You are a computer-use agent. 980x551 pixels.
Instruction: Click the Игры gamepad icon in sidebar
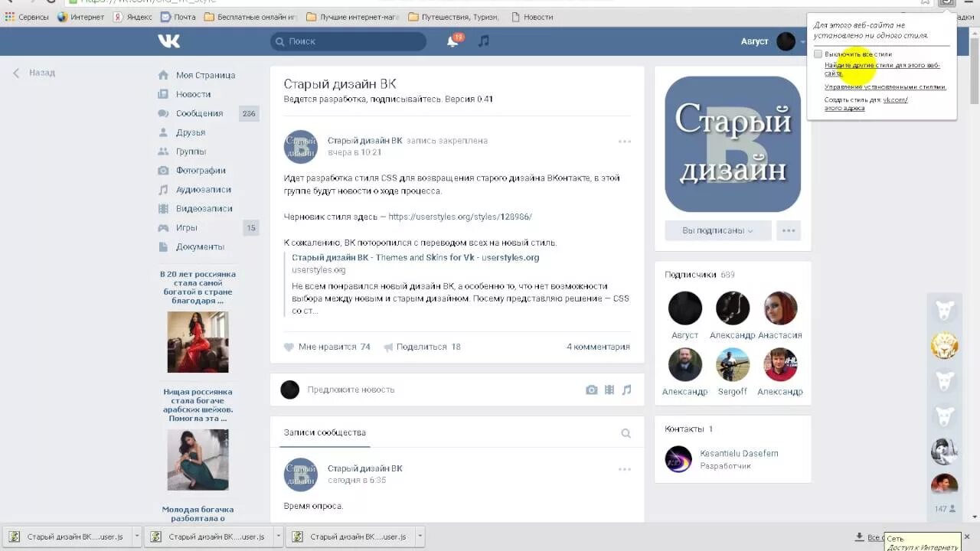[x=163, y=228]
